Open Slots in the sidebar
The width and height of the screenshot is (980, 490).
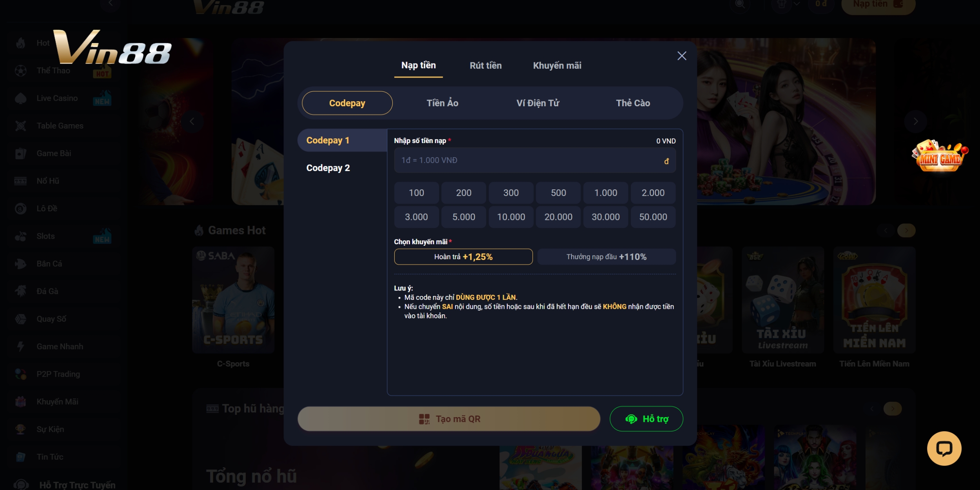[x=63, y=236]
